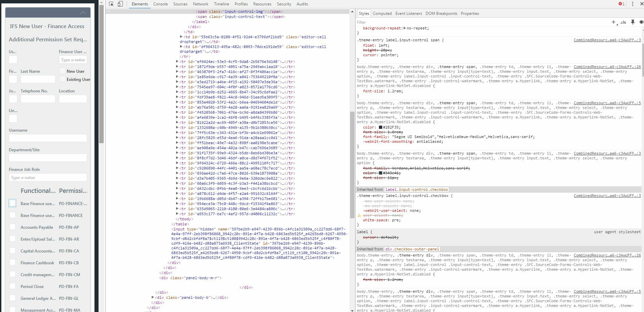Expand the td node id df964313-495a
Screen dimensions: 644x312
pyautogui.click(x=181, y=46)
